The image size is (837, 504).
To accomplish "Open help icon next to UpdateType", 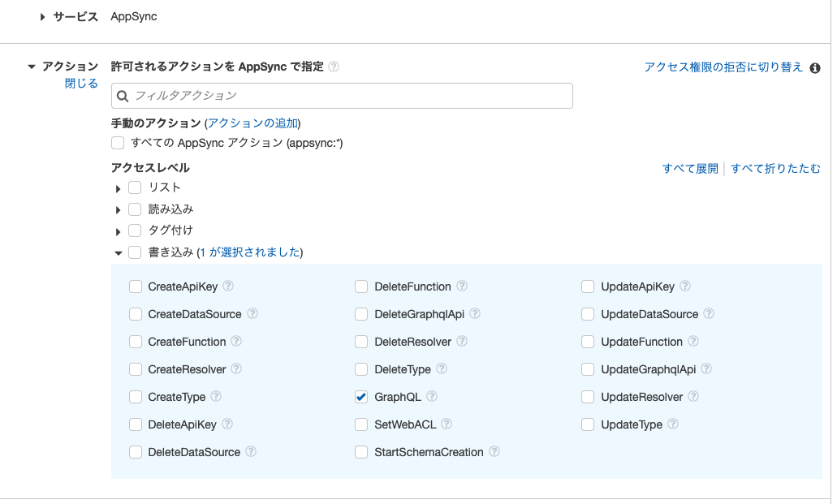I will pos(672,424).
